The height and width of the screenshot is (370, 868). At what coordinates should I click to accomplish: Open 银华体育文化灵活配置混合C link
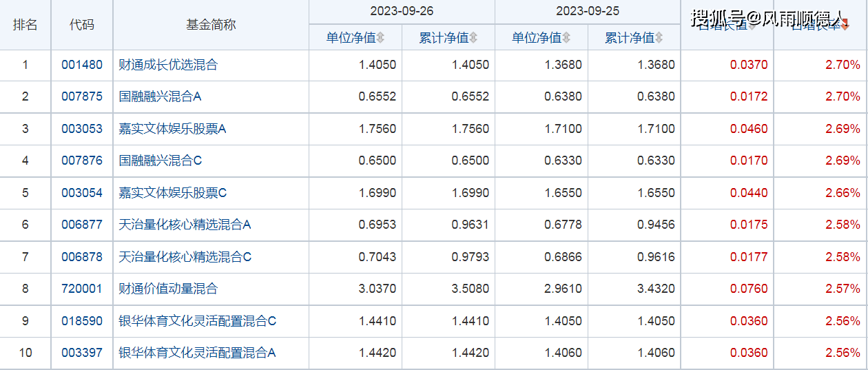(197, 321)
